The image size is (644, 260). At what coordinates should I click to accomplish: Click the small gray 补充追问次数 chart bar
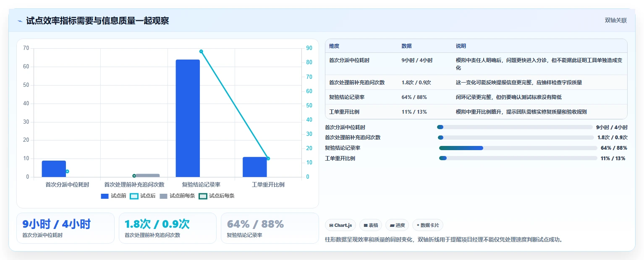click(147, 175)
